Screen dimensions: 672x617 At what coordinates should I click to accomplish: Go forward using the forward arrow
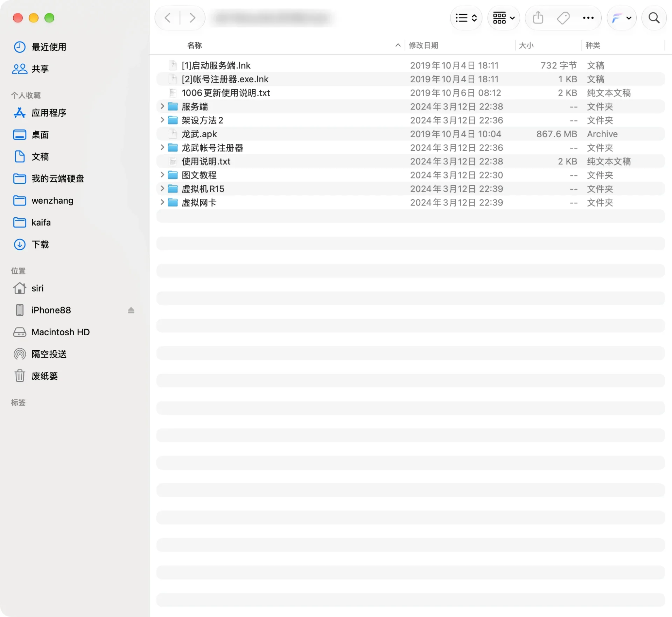click(192, 18)
